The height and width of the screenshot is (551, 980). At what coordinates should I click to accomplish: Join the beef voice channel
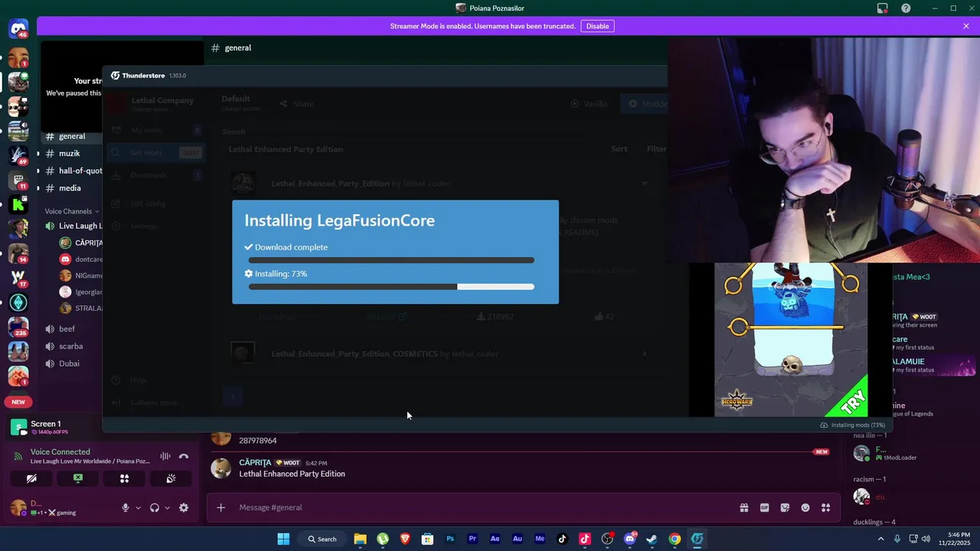67,329
